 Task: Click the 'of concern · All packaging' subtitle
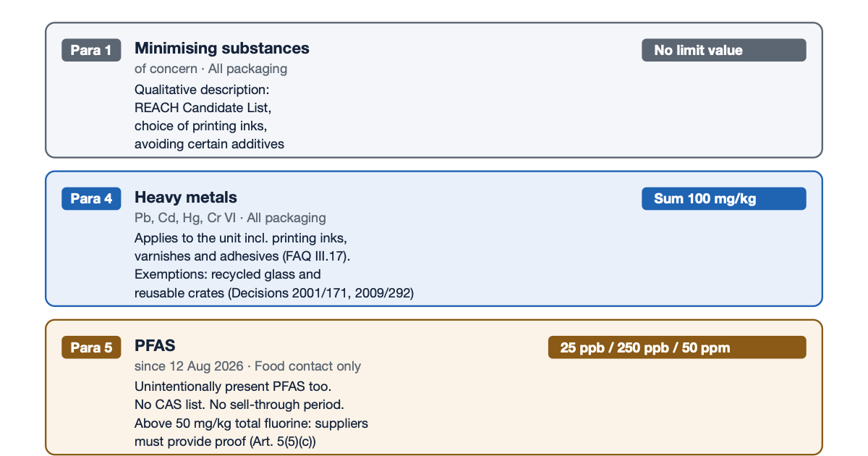tap(210, 69)
